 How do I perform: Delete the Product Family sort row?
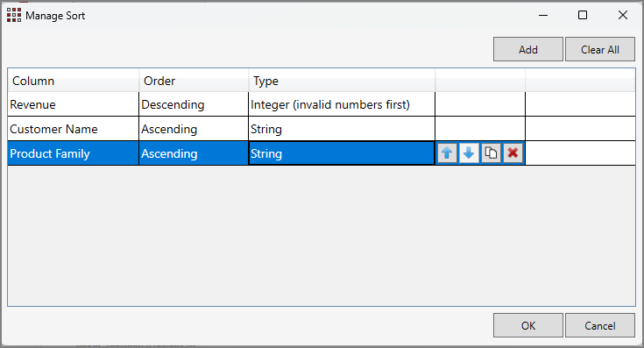click(513, 153)
